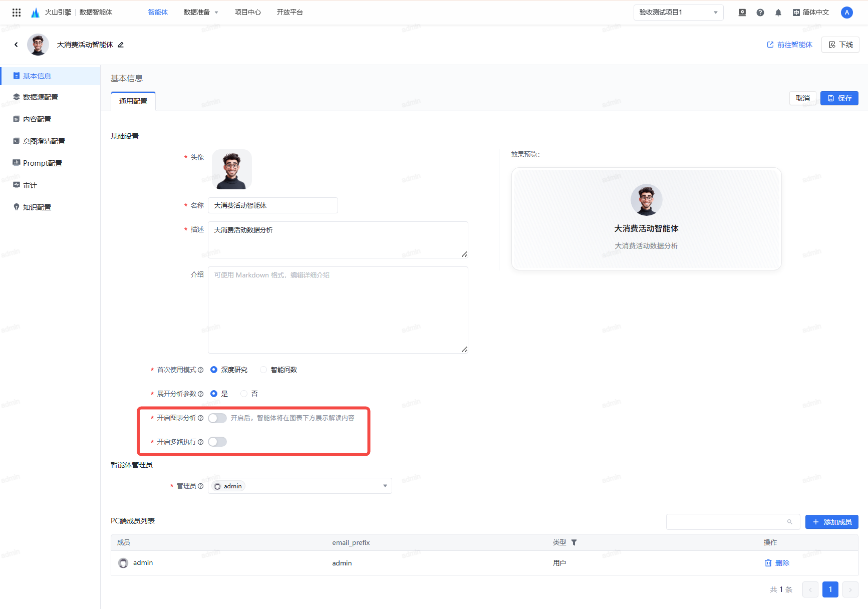Click help icon next to 开启图表分析
868x609 pixels.
click(200, 418)
